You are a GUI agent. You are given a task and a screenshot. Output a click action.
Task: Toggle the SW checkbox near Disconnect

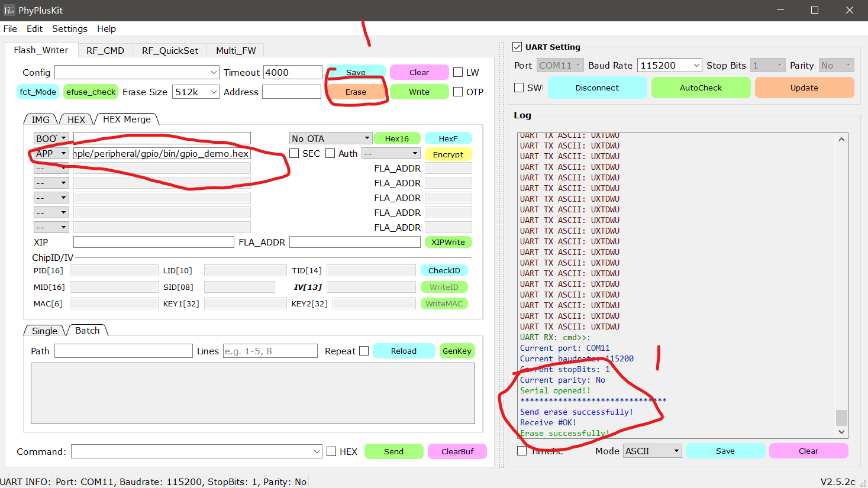[519, 88]
